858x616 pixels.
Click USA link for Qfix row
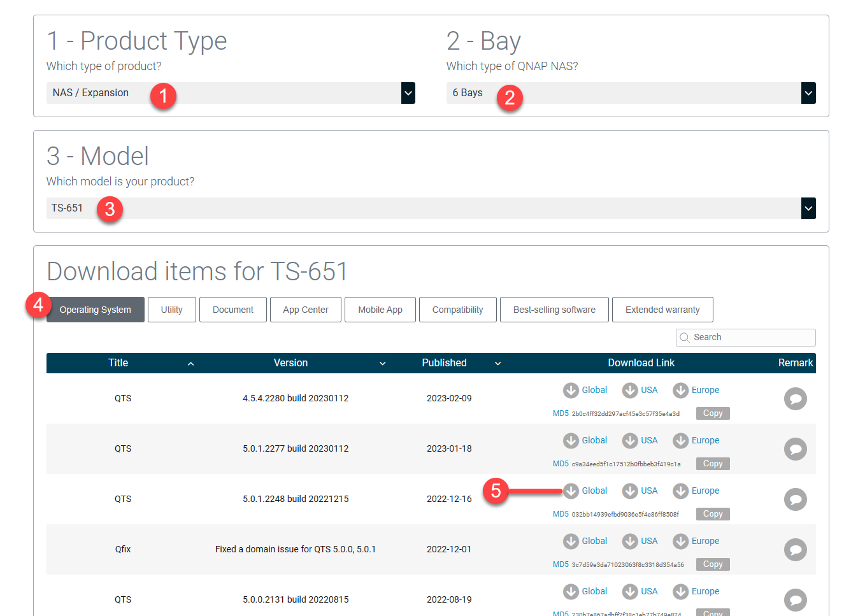[649, 541]
